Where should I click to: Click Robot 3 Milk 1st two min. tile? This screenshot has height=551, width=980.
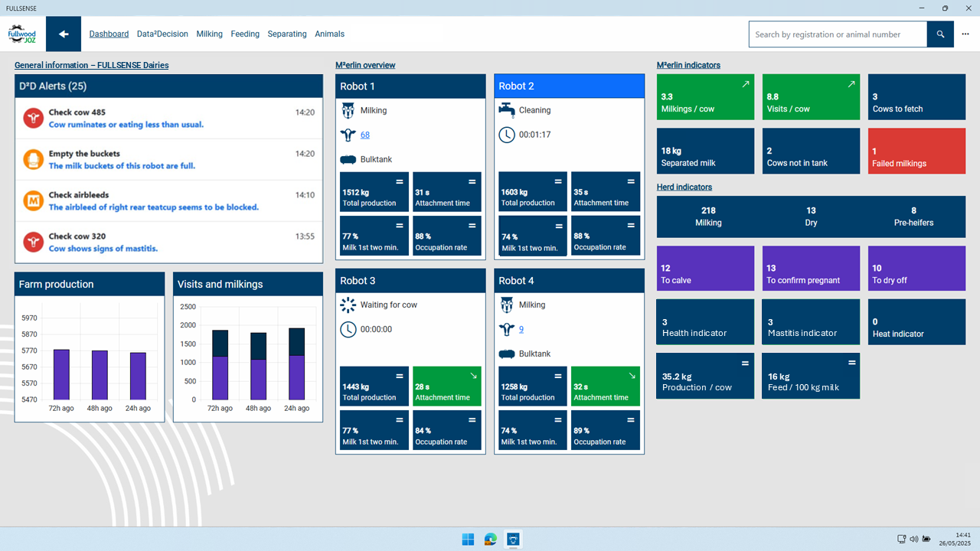tap(374, 430)
